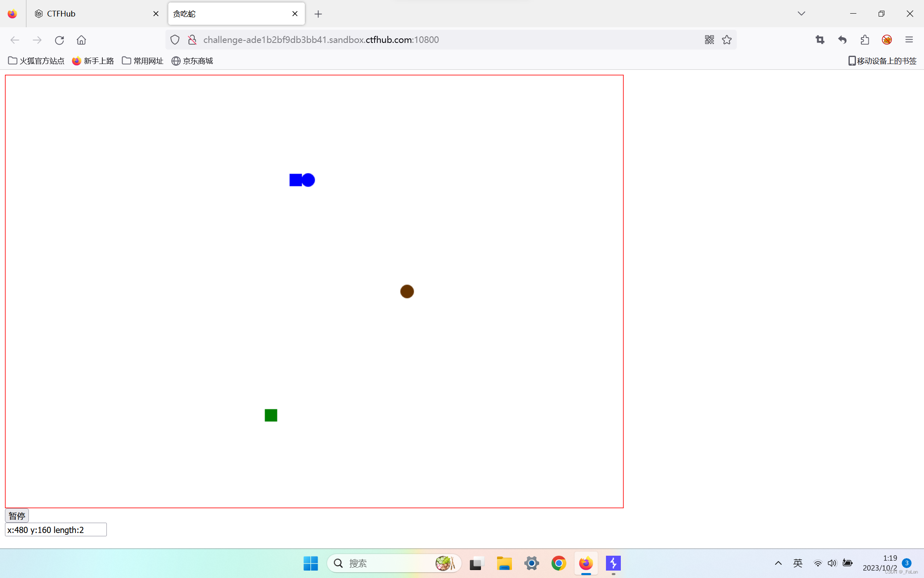Expand the 火狐官方站点 bookmarks folder
This screenshot has width=924, height=578.
36,60
